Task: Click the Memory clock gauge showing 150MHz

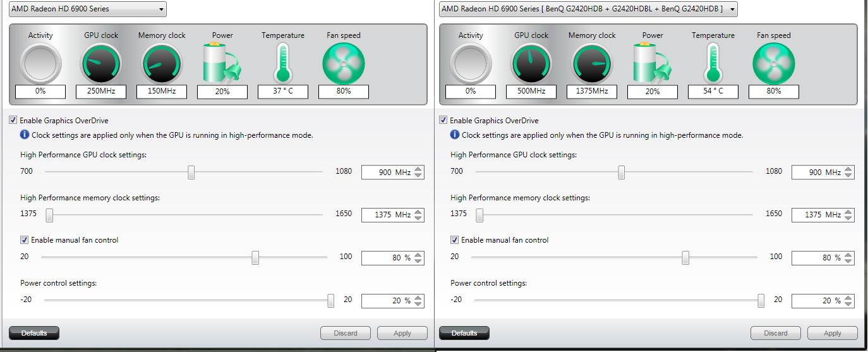Action: [162, 63]
